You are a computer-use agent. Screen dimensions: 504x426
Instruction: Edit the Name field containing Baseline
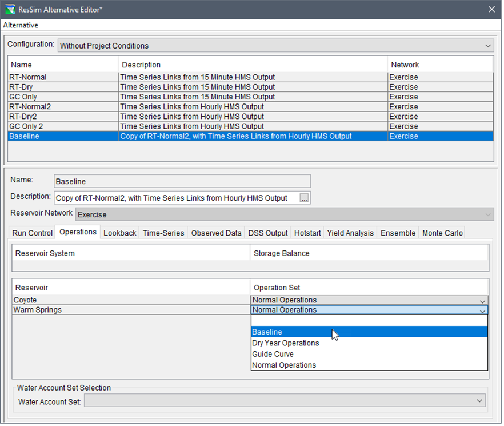pos(183,182)
